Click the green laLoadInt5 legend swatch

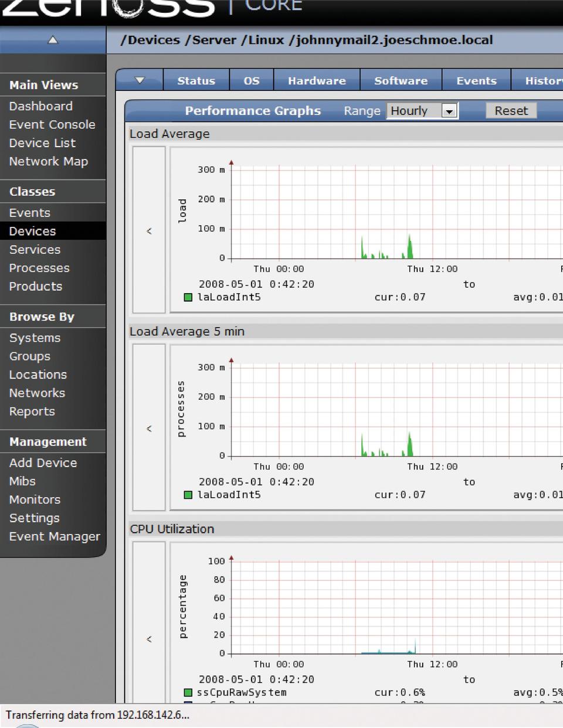click(188, 297)
